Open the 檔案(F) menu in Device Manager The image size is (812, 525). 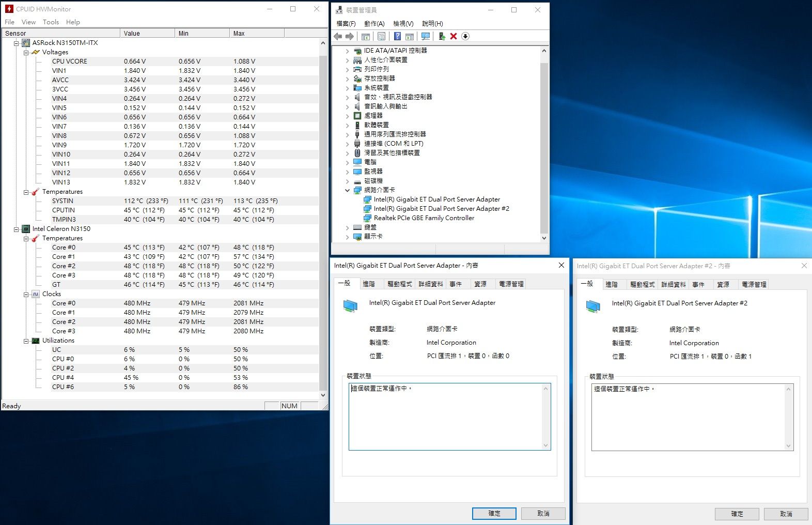(x=346, y=24)
